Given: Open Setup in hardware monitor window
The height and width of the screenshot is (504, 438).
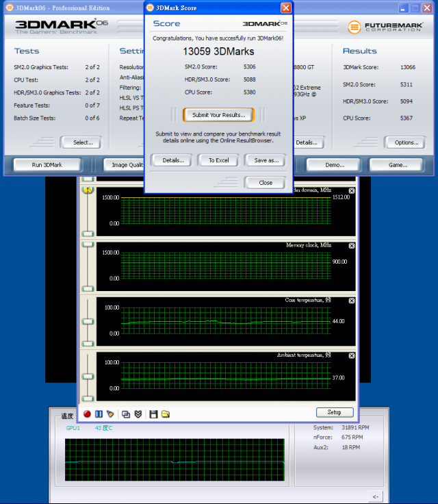Looking at the screenshot, I should pos(335,412).
